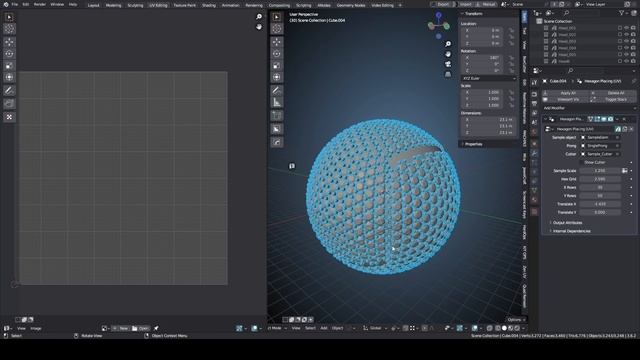Select the Add Cube tool in 3D viewport

(277, 116)
